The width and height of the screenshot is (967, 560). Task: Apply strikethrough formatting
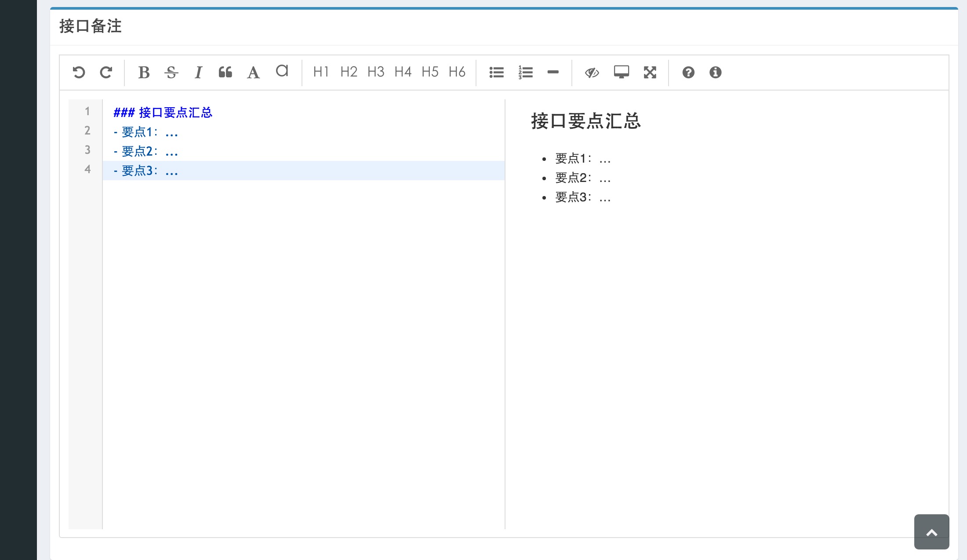[x=171, y=72]
